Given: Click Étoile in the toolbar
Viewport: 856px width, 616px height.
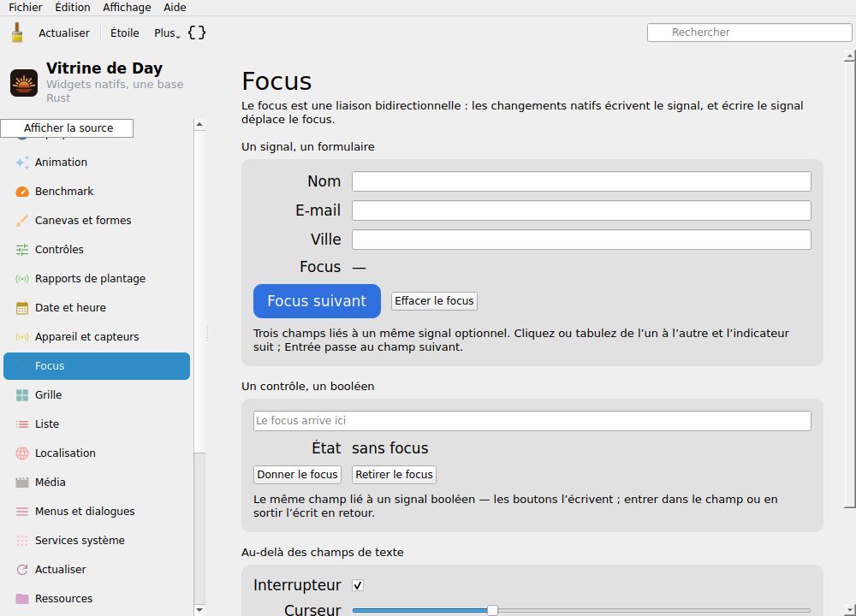Looking at the screenshot, I should [124, 33].
